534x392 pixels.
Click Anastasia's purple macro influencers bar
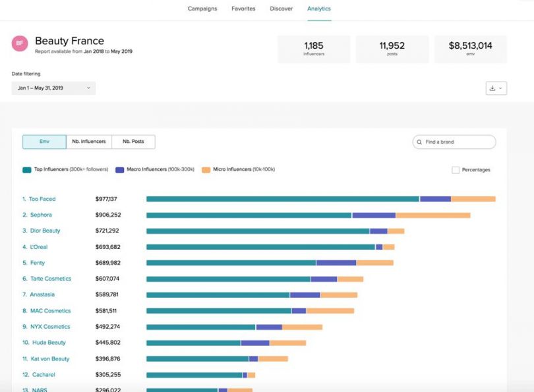[x=305, y=295]
